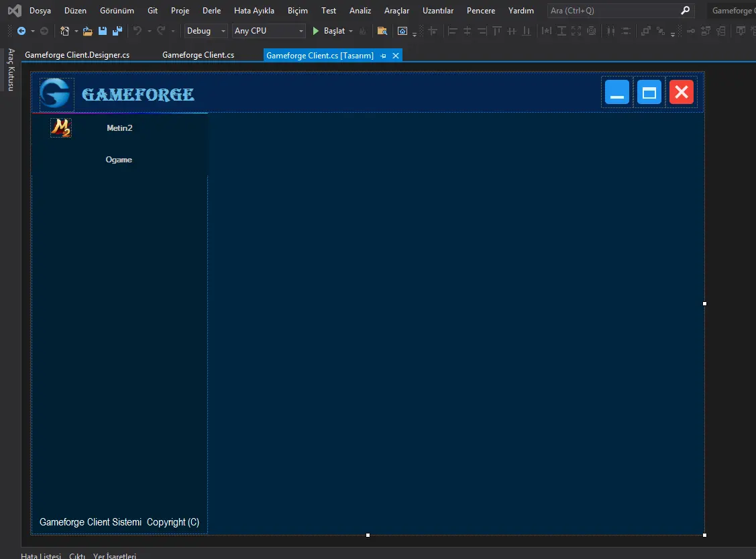The width and height of the screenshot is (756, 559).
Task: Open the Çıktı bottom tab
Action: point(77,556)
